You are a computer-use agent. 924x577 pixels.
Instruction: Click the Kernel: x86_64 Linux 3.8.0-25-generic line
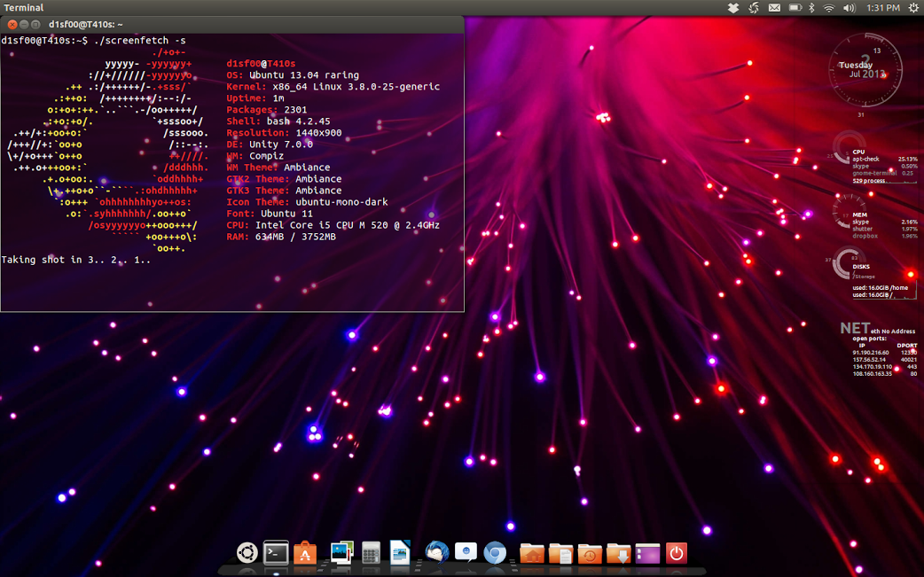pos(333,87)
